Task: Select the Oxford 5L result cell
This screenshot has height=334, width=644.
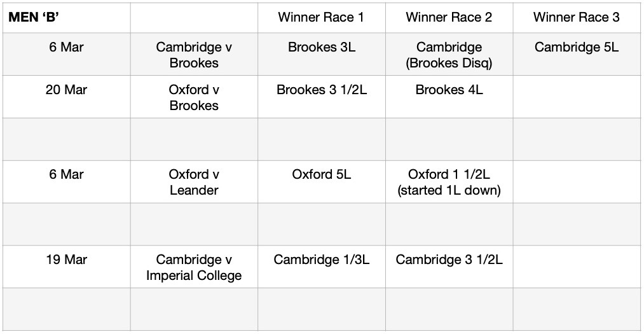Action: [321, 174]
